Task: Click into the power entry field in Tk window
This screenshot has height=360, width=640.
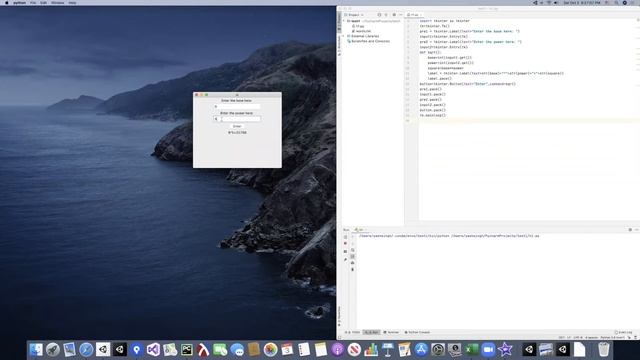Action: point(237,119)
